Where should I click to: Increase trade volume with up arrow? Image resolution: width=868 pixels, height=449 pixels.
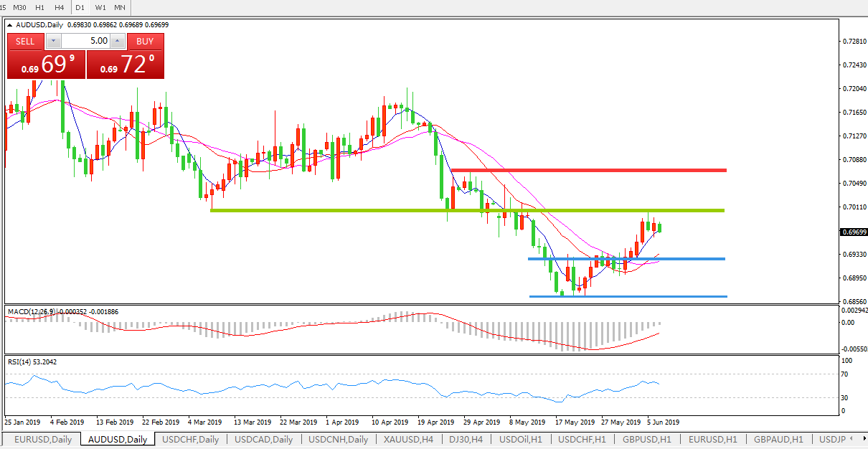(118, 42)
